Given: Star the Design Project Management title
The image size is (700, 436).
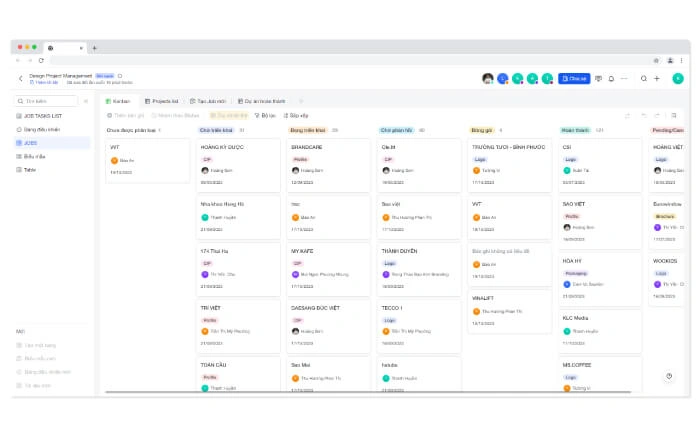Looking at the screenshot, I should [120, 74].
